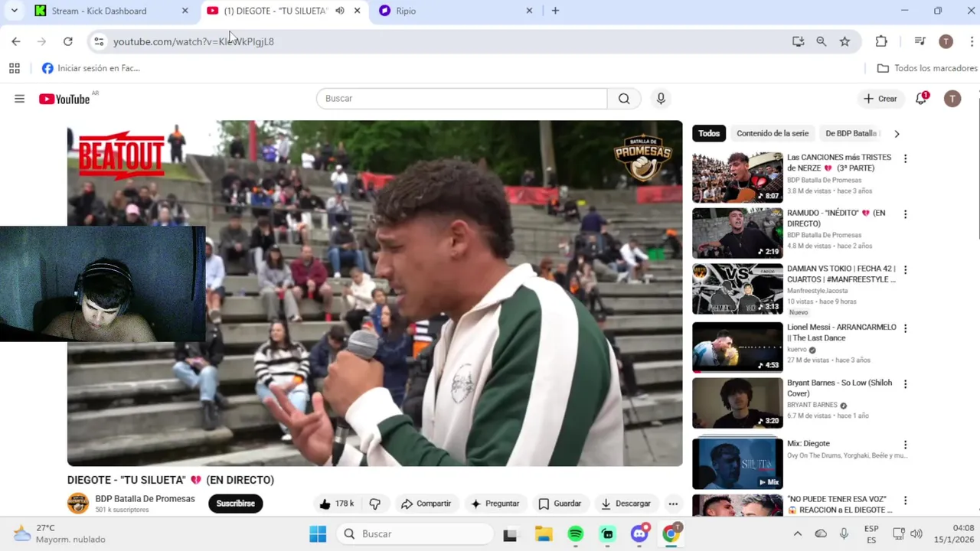980x551 pixels.
Task: Open the YouTube guide hamburger menu
Action: [x=19, y=99]
